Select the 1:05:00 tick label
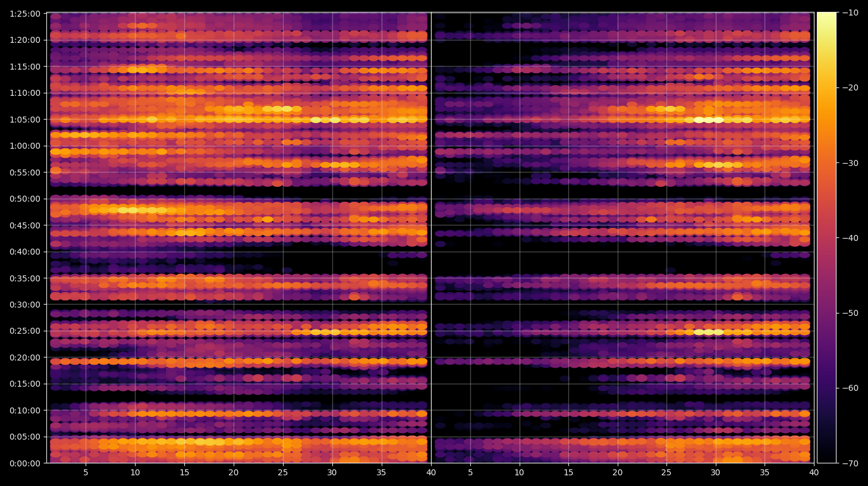The height and width of the screenshot is (486, 868). [25, 120]
